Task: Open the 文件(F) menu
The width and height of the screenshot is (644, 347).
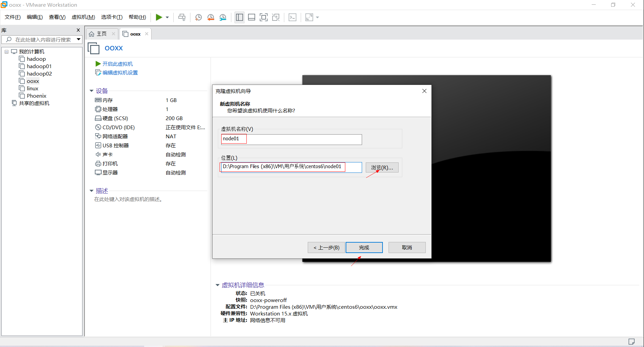Action: click(13, 17)
